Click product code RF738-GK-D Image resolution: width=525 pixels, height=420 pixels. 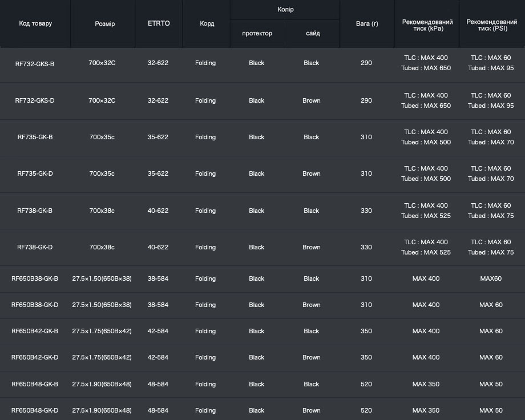(x=35, y=247)
